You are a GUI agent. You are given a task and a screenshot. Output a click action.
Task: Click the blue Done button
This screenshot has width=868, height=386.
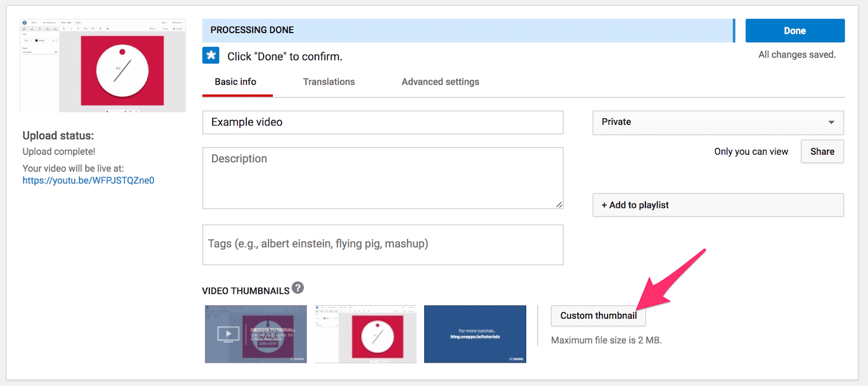(795, 31)
